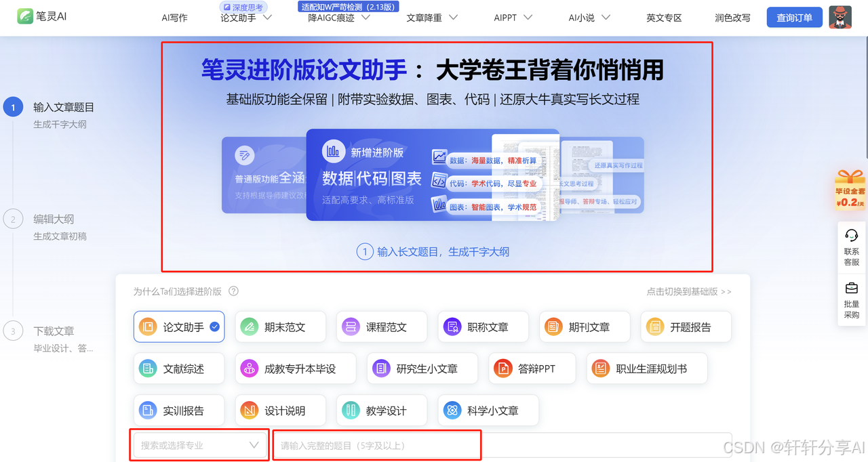868x462 pixels.
Task: Open the 降AIGC痕迹 top menu label
Action: tap(331, 18)
